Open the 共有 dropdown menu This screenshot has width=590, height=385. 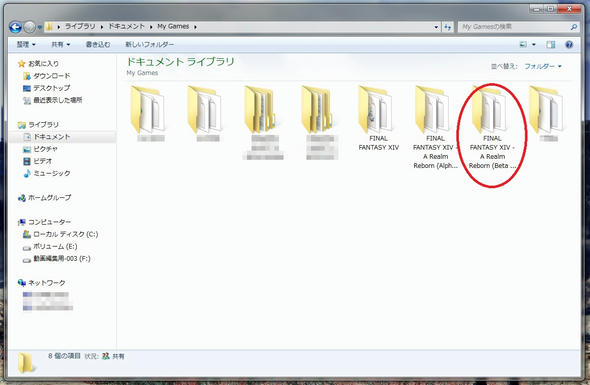point(61,44)
